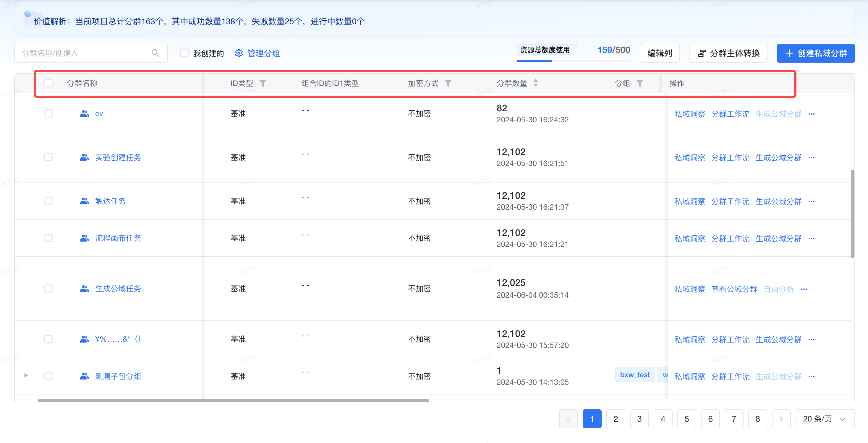
Task: Open 私域洞察 for the ev row
Action: coord(690,114)
